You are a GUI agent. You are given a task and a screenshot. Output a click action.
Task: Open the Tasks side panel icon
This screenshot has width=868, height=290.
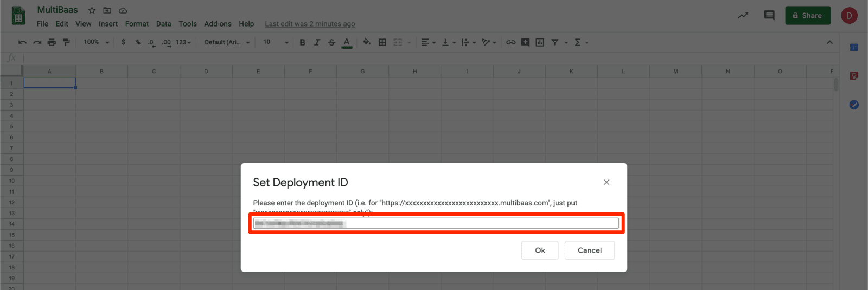pyautogui.click(x=854, y=105)
